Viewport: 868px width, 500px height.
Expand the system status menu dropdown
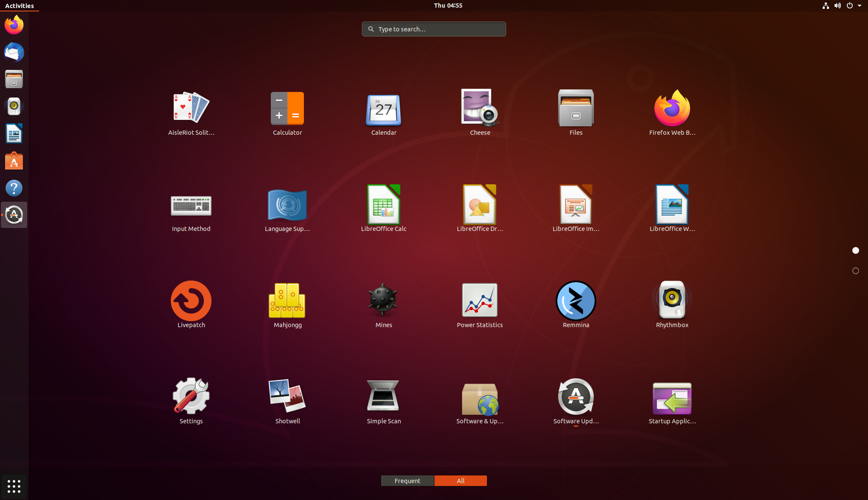[860, 6]
